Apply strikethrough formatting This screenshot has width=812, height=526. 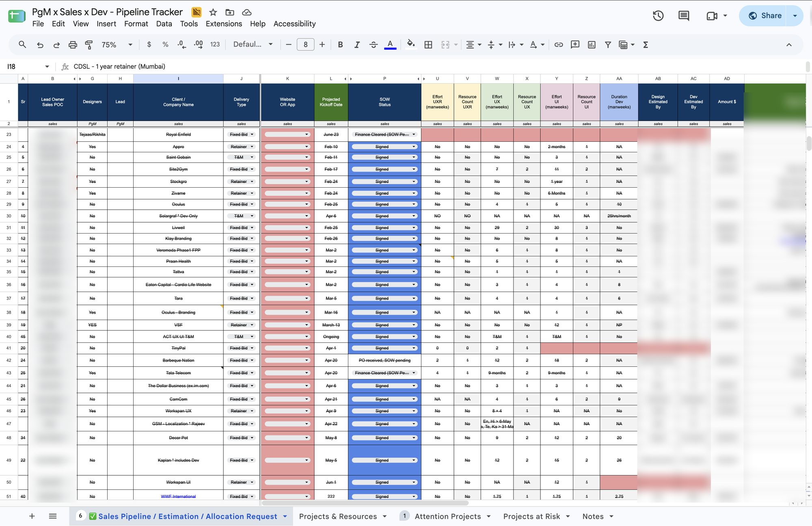pyautogui.click(x=374, y=45)
